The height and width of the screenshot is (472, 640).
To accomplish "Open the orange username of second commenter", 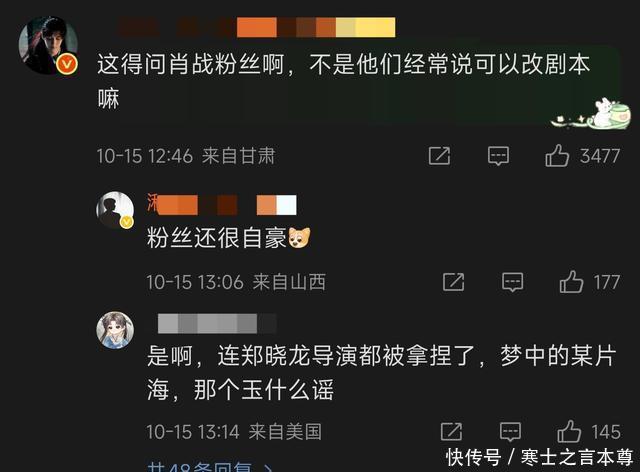I will (x=222, y=205).
